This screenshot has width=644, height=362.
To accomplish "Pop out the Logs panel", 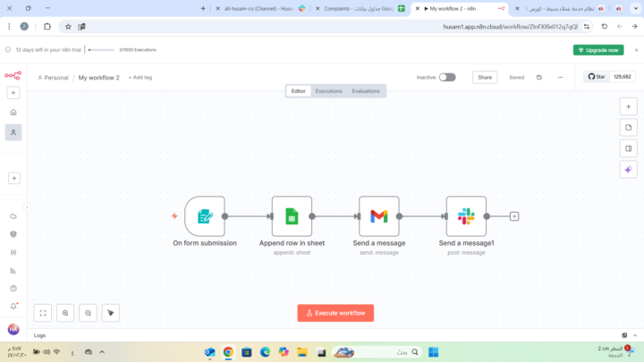I will [624, 335].
